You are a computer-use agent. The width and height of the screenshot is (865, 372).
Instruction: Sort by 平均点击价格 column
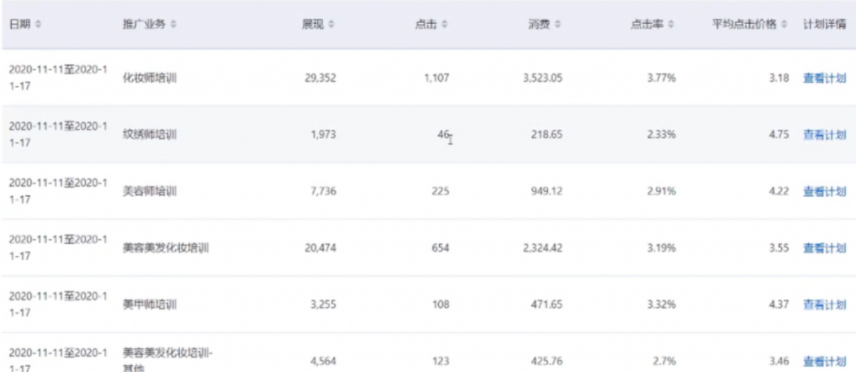[784, 25]
